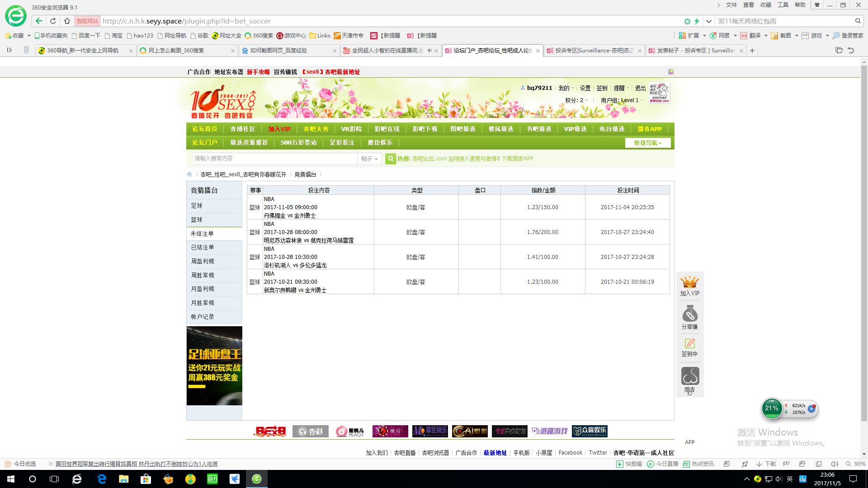Click the 退出 logout link

[x=640, y=88]
